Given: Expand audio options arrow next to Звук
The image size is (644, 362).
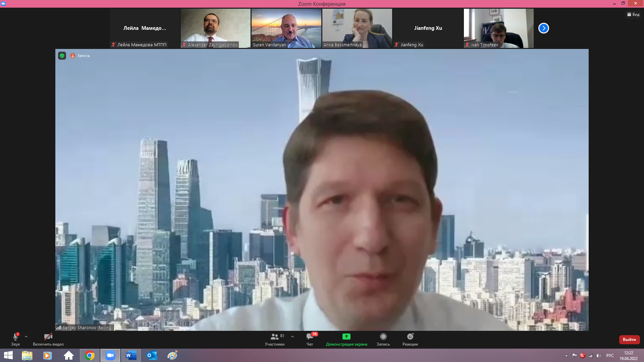Looking at the screenshot, I should coord(26,337).
